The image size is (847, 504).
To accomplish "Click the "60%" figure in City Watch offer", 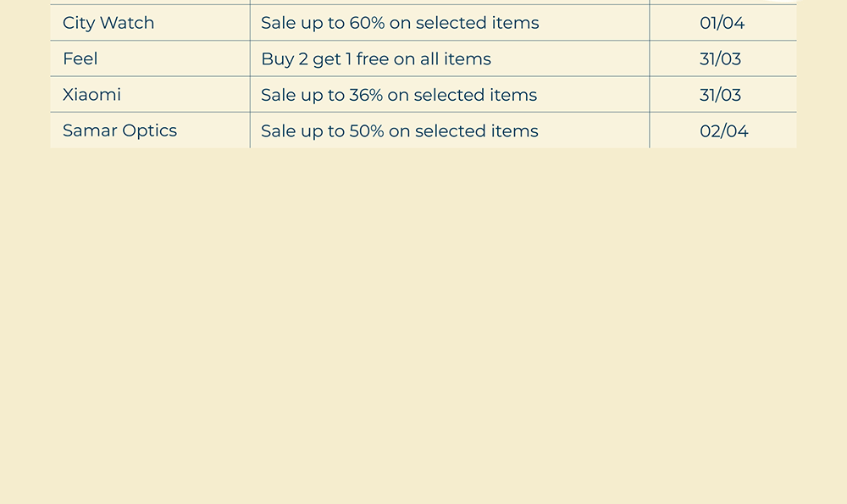I will [367, 23].
